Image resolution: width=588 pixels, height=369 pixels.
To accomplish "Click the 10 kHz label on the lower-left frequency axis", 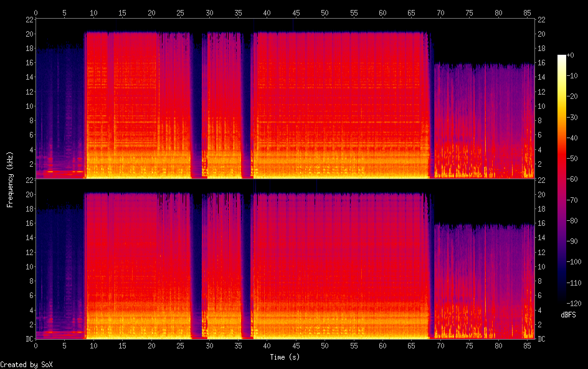I will tap(28, 267).
